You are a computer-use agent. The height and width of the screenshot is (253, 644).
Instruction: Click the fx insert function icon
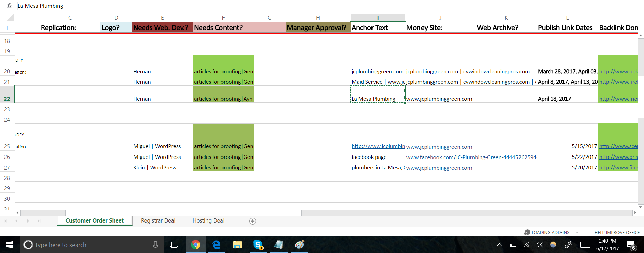point(9,6)
